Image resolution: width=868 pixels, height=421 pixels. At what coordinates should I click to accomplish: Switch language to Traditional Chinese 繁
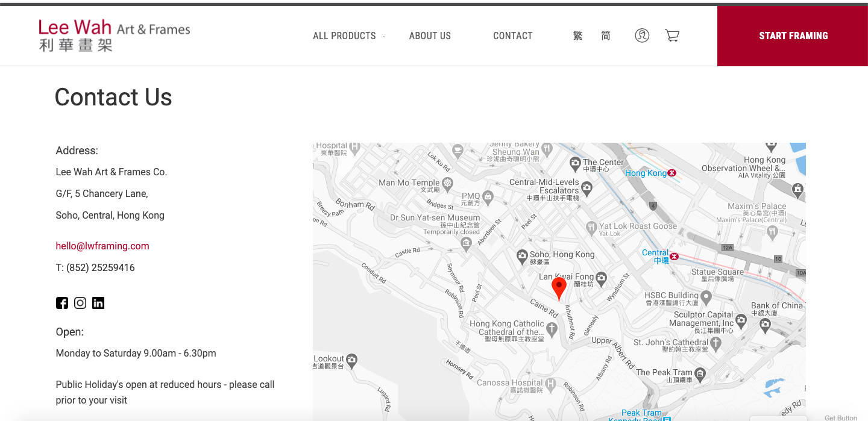point(577,36)
